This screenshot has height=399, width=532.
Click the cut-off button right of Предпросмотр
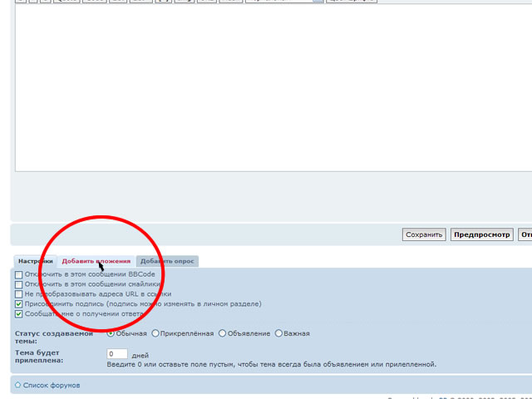point(525,234)
